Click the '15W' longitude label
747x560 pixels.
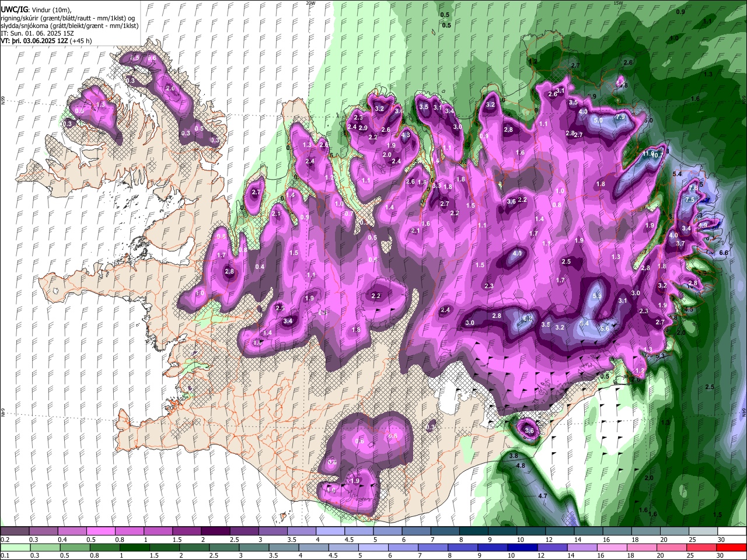618,3
